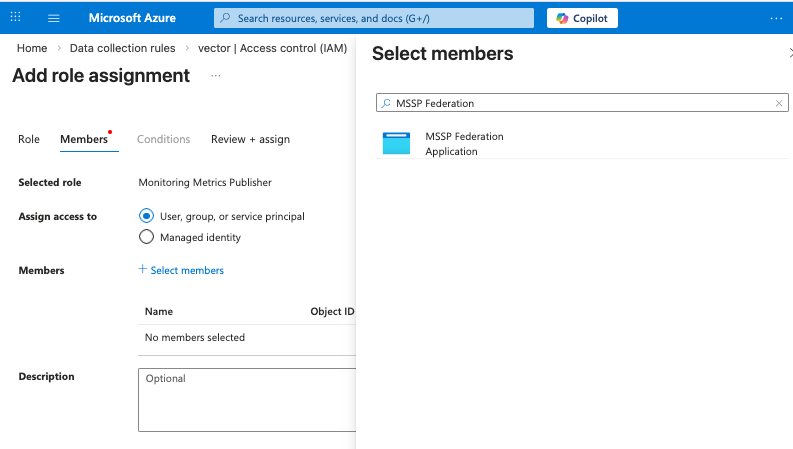The width and height of the screenshot is (793, 449).
Task: Click the No members selected row
Action: [x=247, y=337]
